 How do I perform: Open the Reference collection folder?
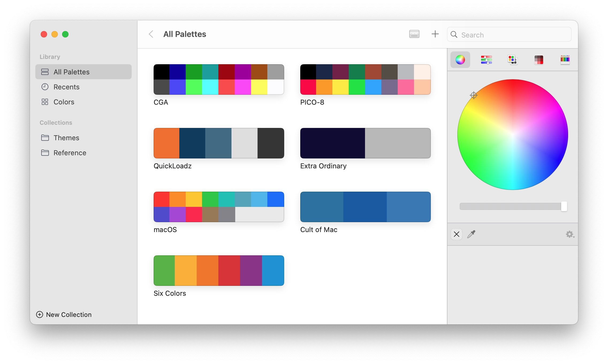[70, 153]
